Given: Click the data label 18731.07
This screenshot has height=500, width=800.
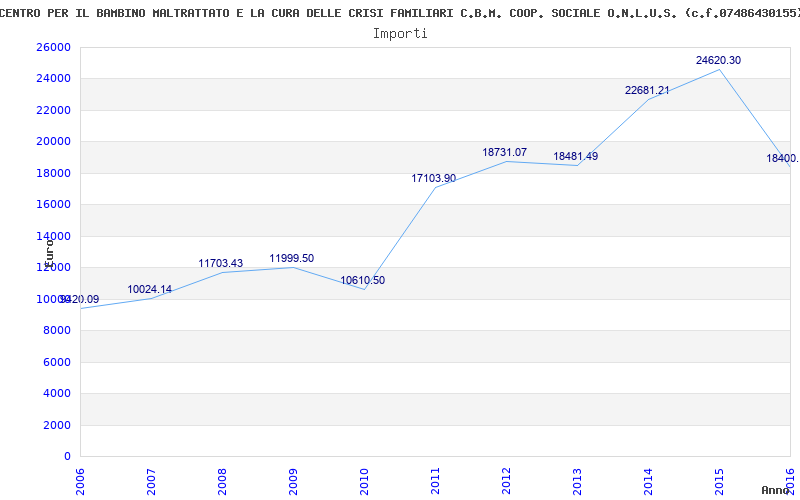Looking at the screenshot, I should (x=505, y=152).
